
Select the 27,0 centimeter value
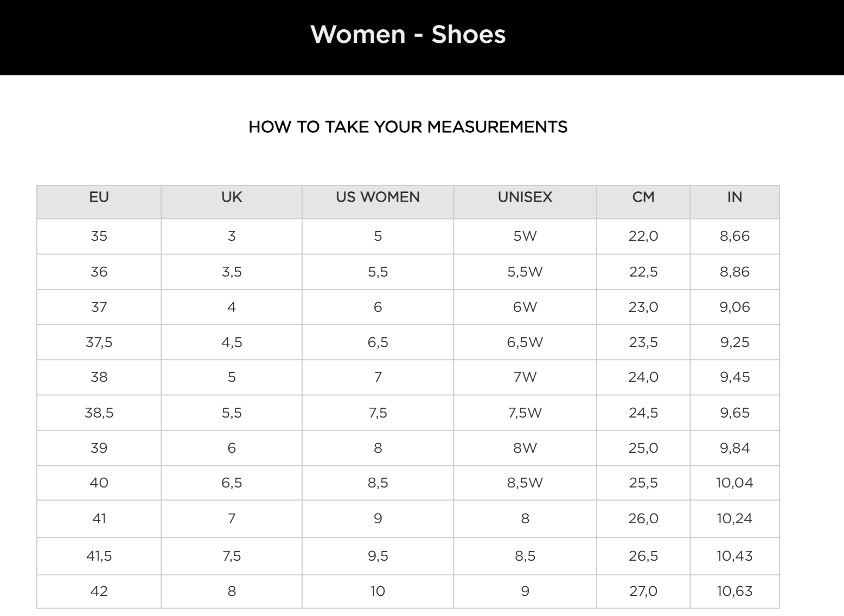pyautogui.click(x=643, y=591)
